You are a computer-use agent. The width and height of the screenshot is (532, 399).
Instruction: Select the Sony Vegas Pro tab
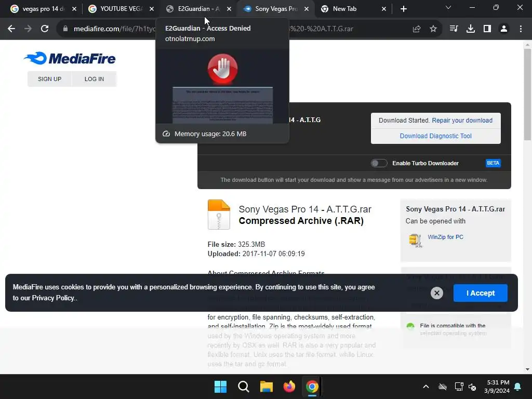coord(276,9)
